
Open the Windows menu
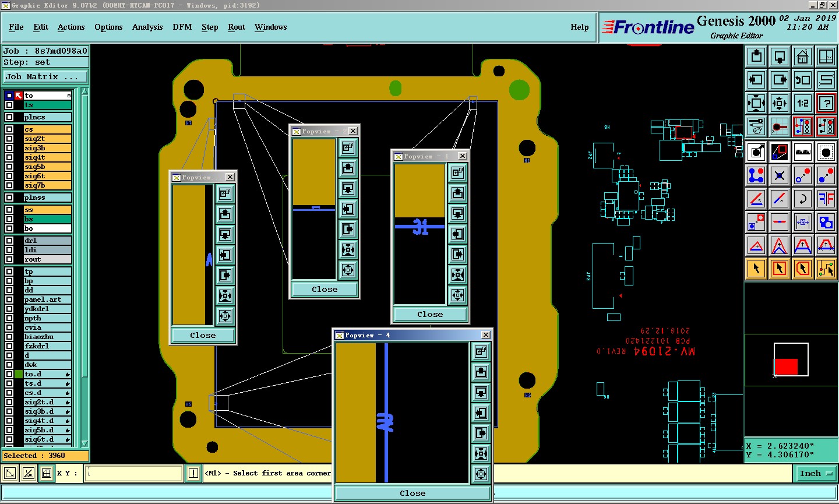pyautogui.click(x=270, y=27)
